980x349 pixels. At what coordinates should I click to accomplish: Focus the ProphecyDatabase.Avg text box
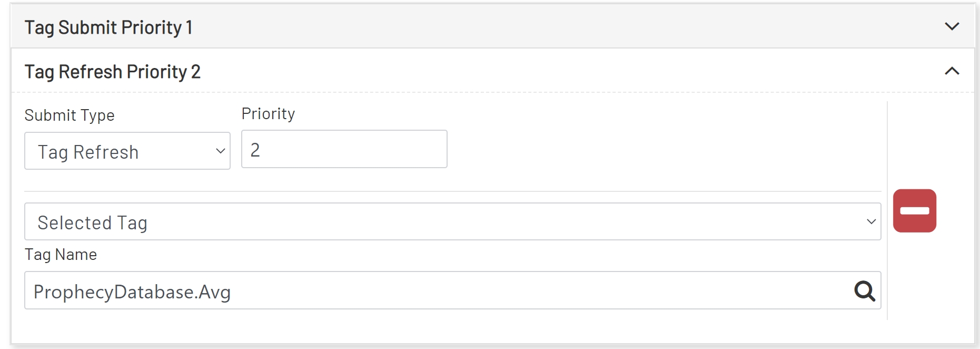coord(369,291)
